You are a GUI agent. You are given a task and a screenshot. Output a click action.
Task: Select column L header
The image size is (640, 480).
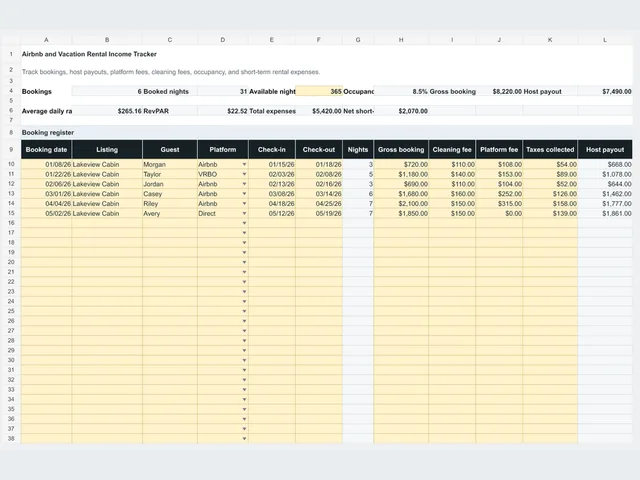605,40
